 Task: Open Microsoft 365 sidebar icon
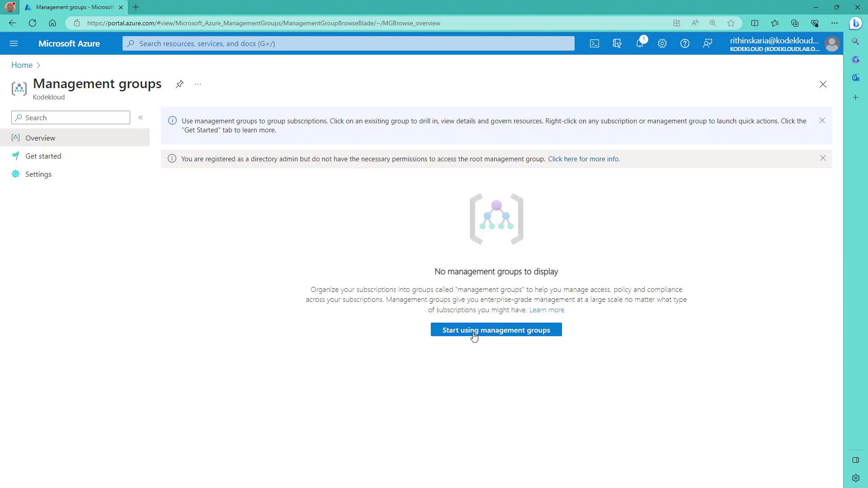click(x=855, y=60)
